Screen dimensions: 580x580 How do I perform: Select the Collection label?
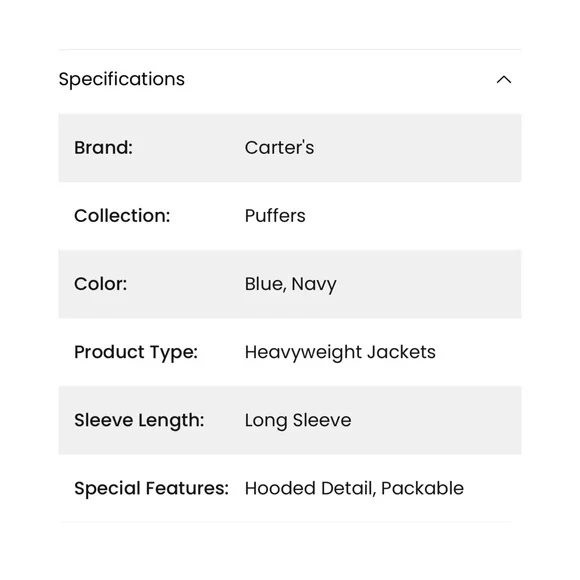click(x=122, y=216)
